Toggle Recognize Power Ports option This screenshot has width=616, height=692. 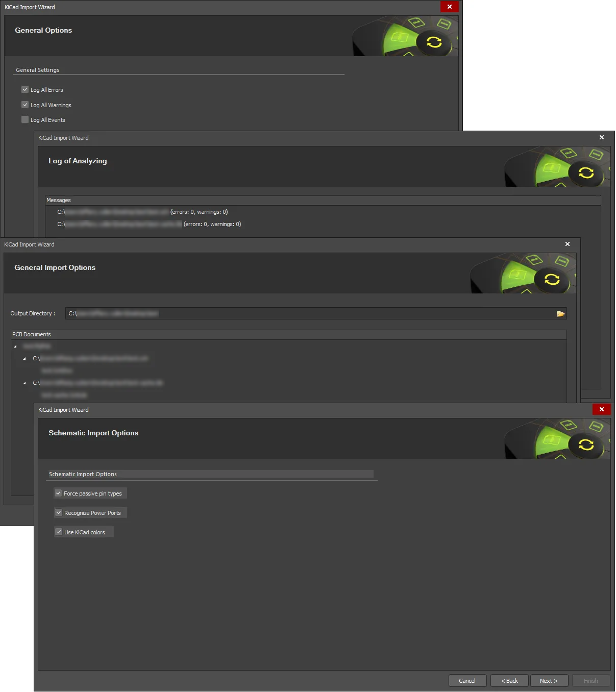59,512
